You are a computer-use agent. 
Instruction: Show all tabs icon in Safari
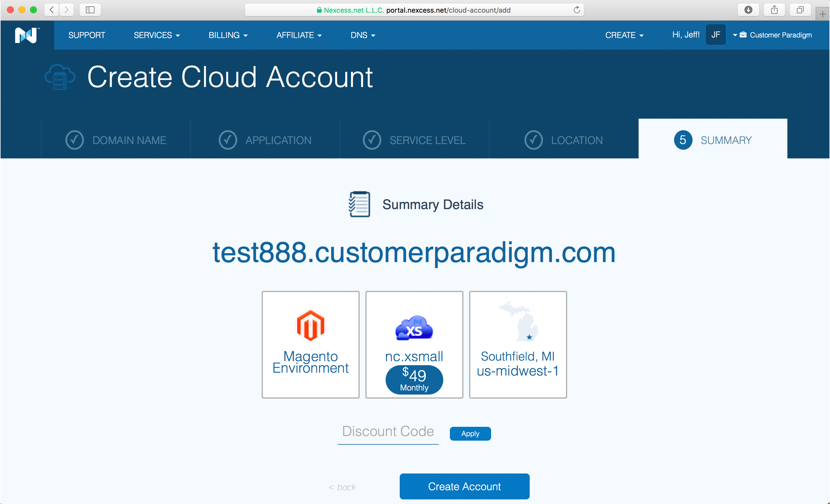pyautogui.click(x=800, y=10)
